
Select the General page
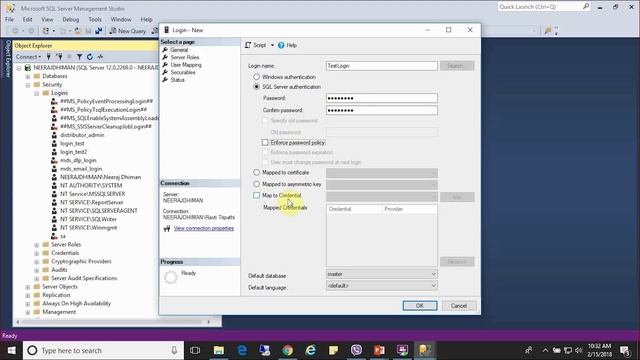[x=179, y=50]
